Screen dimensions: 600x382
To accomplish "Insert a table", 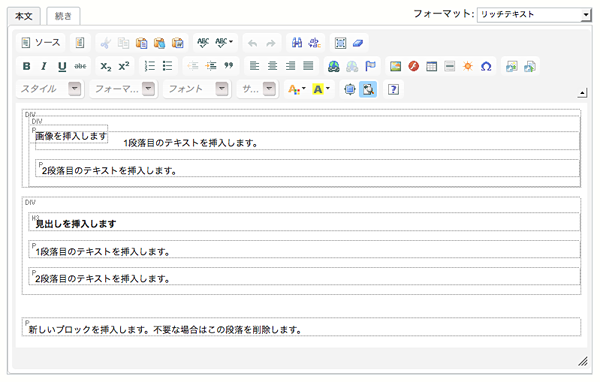I will pos(431,66).
